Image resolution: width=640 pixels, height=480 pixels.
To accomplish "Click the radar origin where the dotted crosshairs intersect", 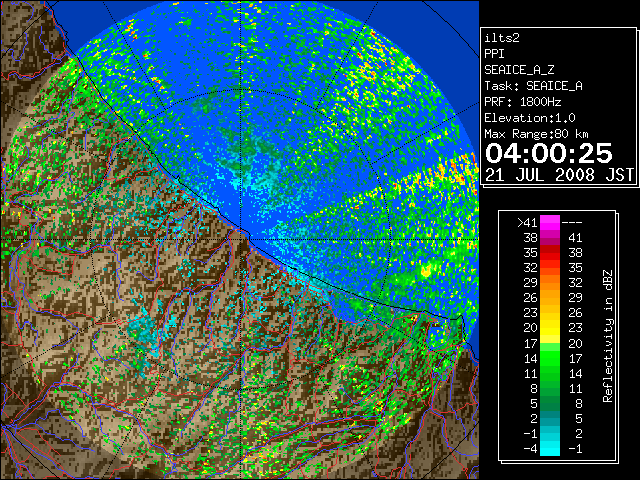I will click(241, 239).
